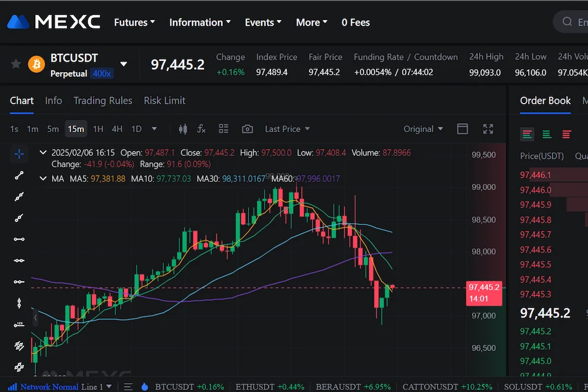Click the network signal bars icon
588x392 pixels.
point(12,387)
